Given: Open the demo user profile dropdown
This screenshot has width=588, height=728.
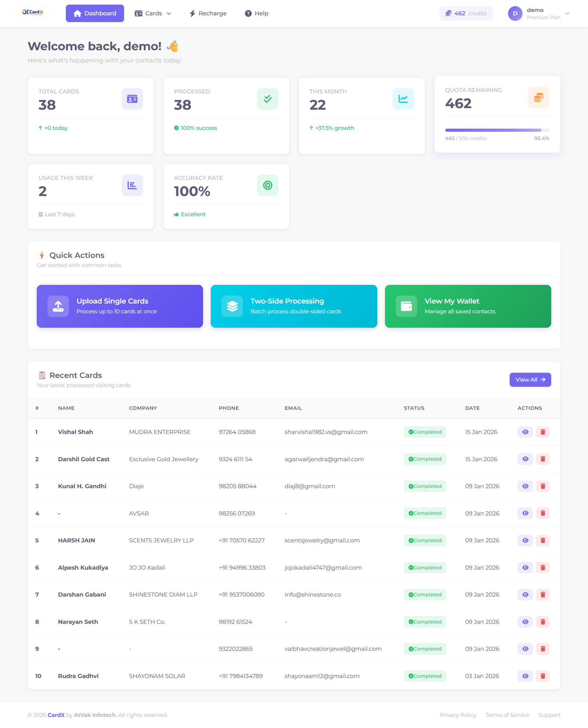Looking at the screenshot, I should pos(539,13).
